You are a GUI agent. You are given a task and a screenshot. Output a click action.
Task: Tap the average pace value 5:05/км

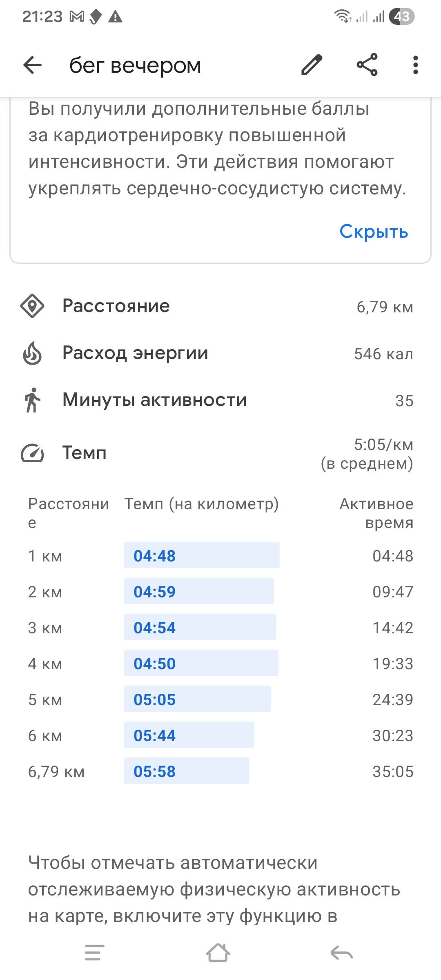tap(383, 444)
